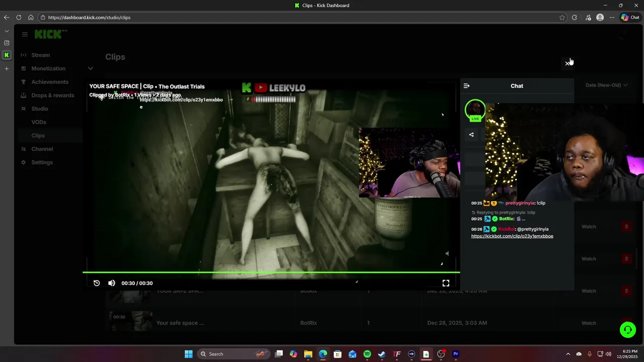This screenshot has width=644, height=362.
Task: Click the clip thumbnail marked 00:30
Action: 130,322
